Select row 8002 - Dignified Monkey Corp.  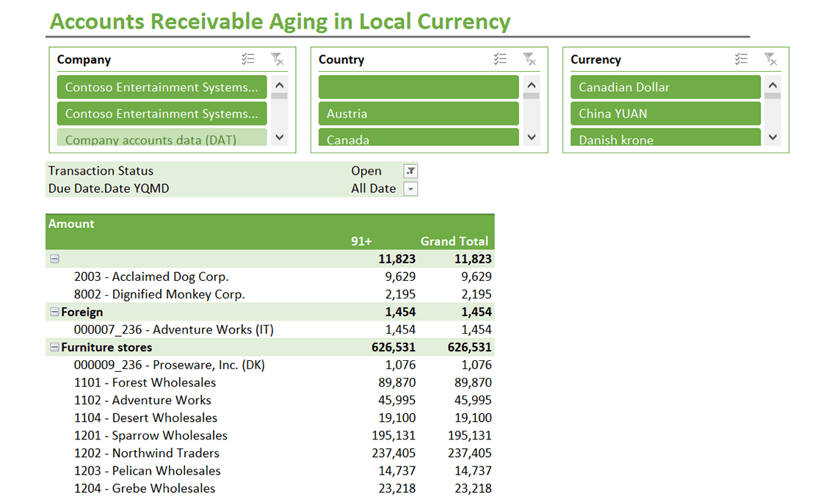pyautogui.click(x=269, y=294)
